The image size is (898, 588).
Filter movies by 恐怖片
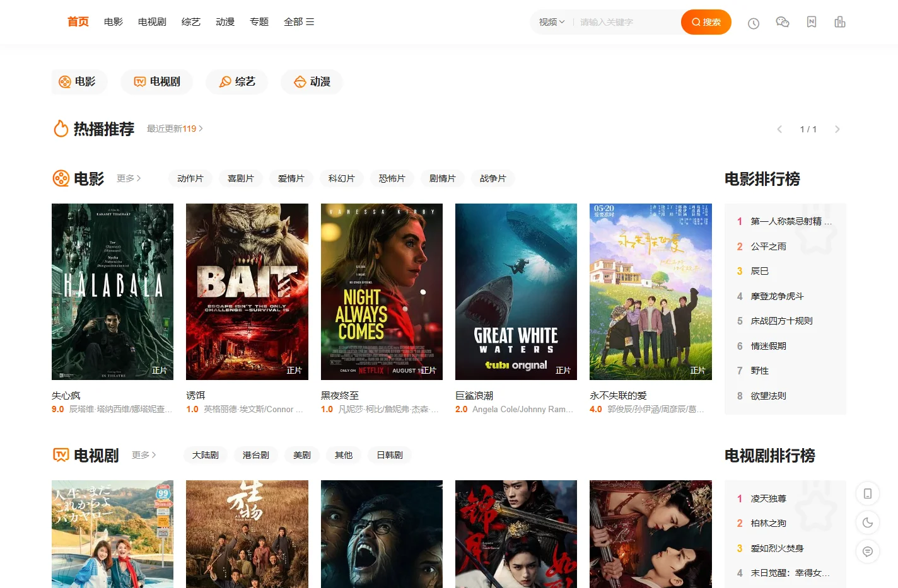(x=392, y=178)
